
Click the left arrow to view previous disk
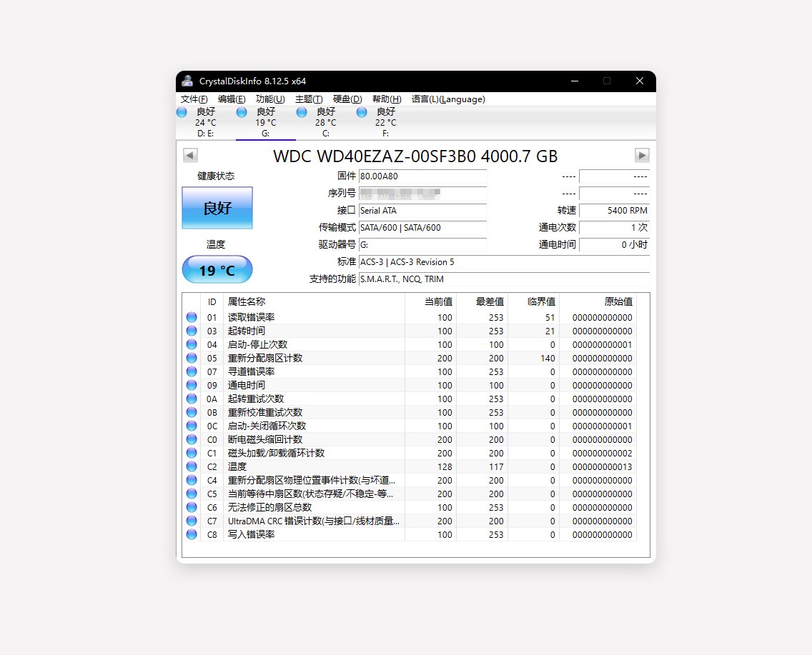point(189,154)
